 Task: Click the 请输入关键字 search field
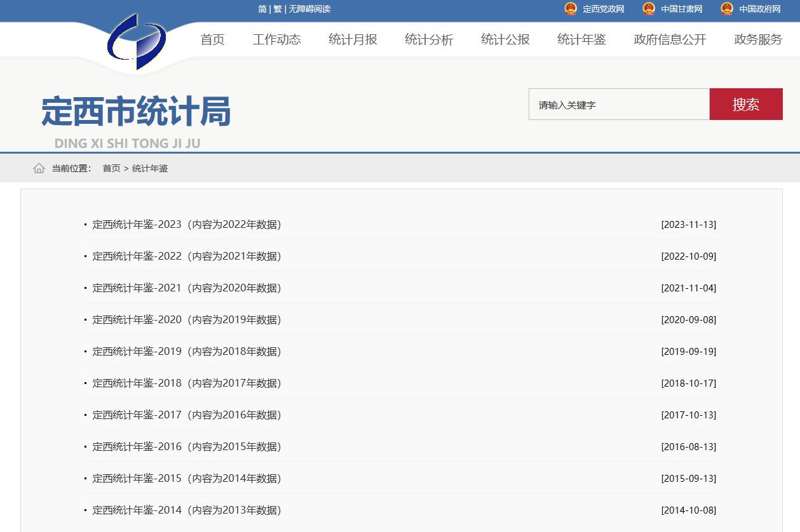coord(618,105)
